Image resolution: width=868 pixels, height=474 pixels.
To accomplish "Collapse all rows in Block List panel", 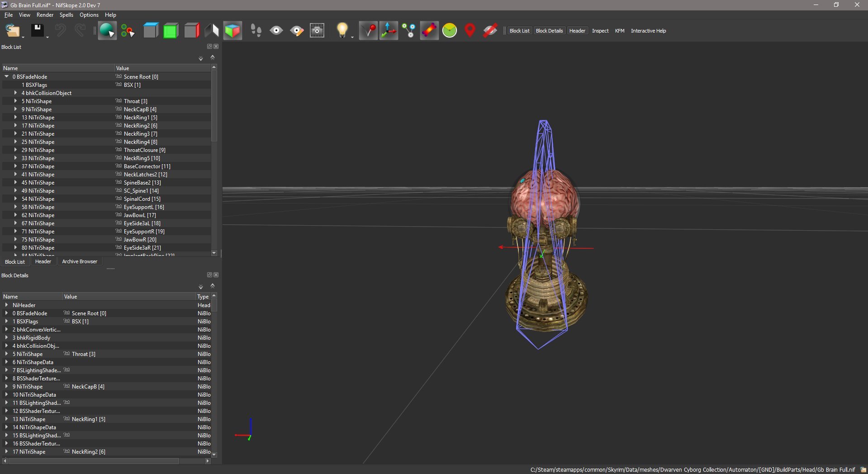I will click(213, 57).
